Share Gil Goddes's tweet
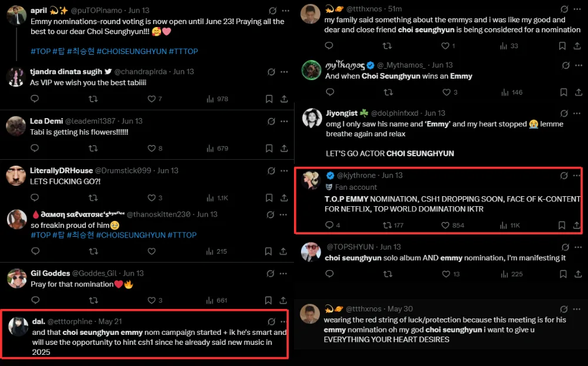The height and width of the screenshot is (366, 588). coord(285,300)
